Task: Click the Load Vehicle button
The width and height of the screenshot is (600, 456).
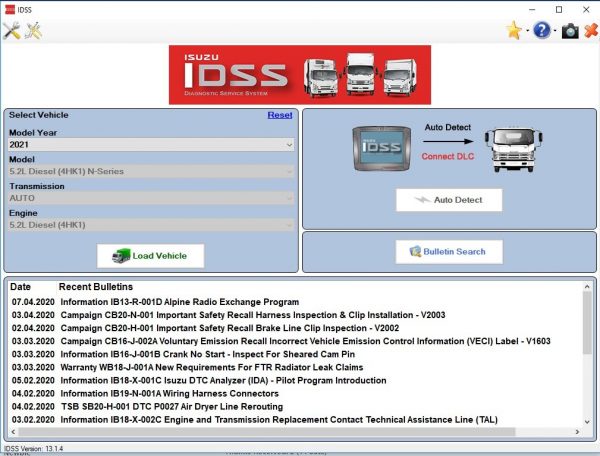Action: (150, 256)
